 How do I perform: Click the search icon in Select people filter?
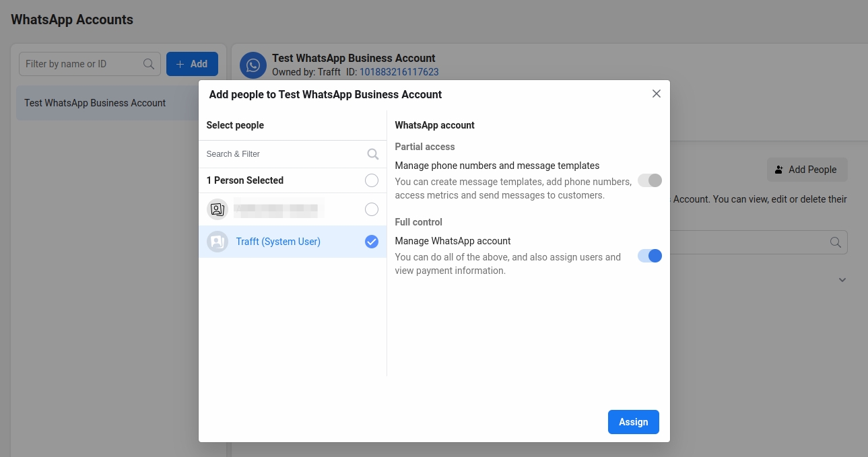coord(372,154)
